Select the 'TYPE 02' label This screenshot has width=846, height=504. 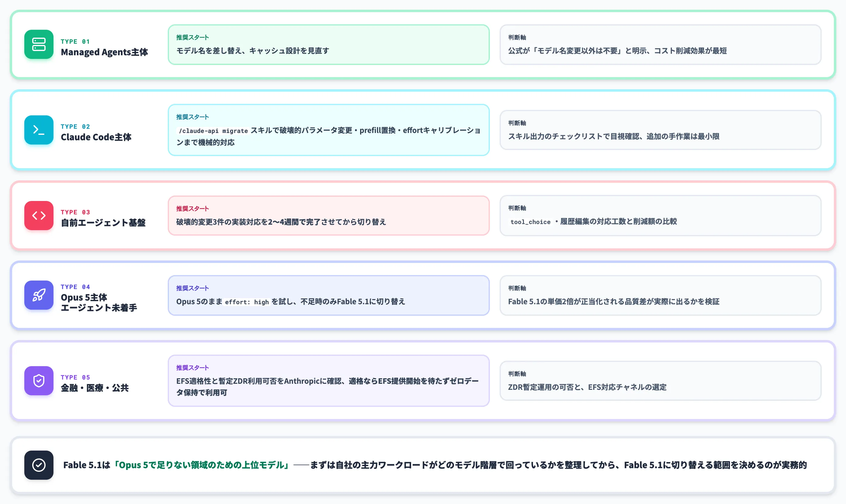click(75, 126)
